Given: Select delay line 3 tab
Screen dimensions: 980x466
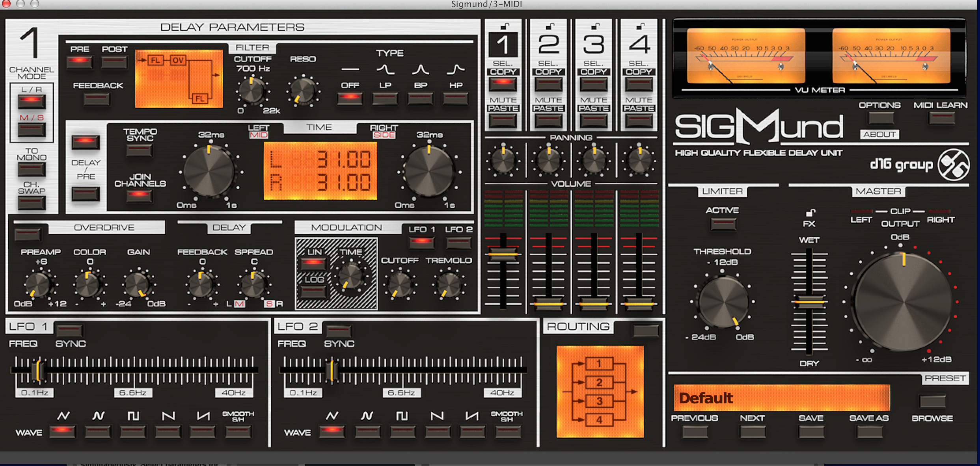Looking at the screenshot, I should pos(594,44).
